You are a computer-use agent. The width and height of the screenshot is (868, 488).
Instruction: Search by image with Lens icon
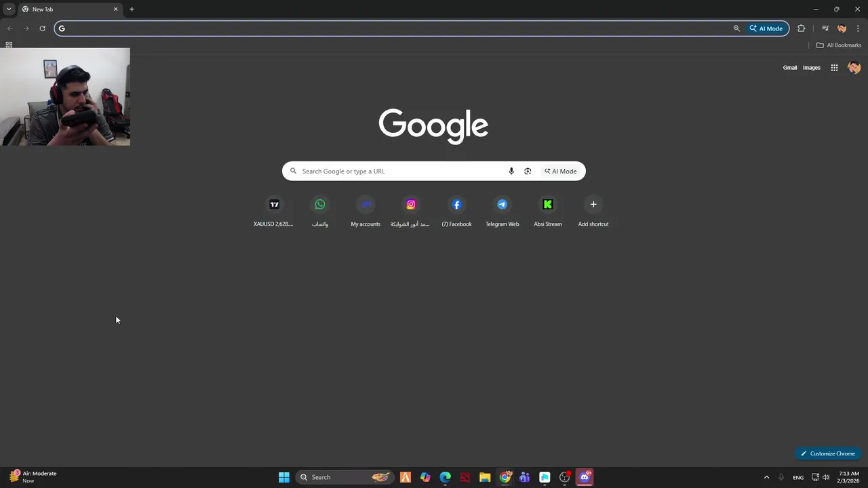pyautogui.click(x=528, y=171)
